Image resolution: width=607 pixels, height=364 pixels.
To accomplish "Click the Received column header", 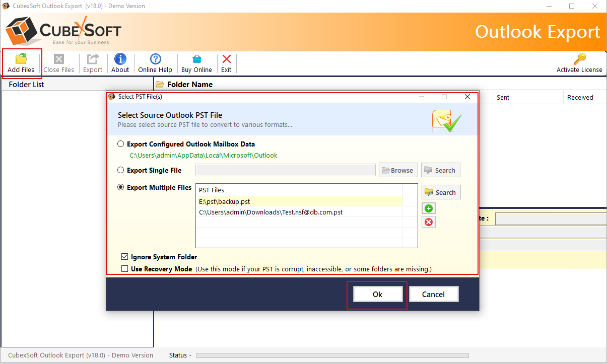I will [584, 97].
